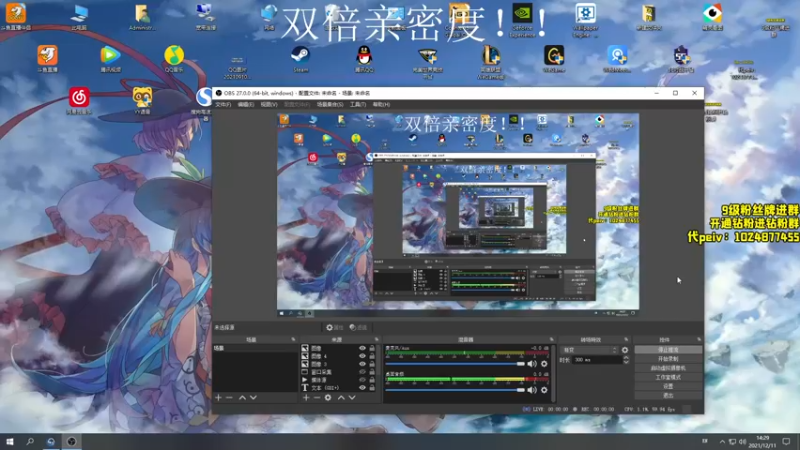This screenshot has height=450, width=800.
Task: Open desktop audio settings gear in mixer
Action: point(544,390)
